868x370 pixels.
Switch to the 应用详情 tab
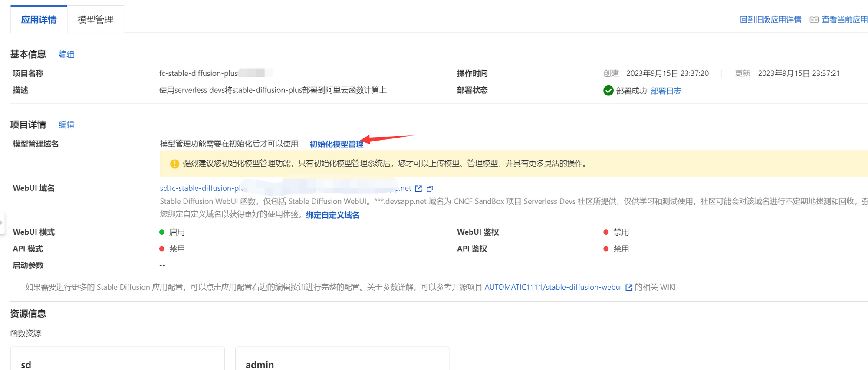39,20
